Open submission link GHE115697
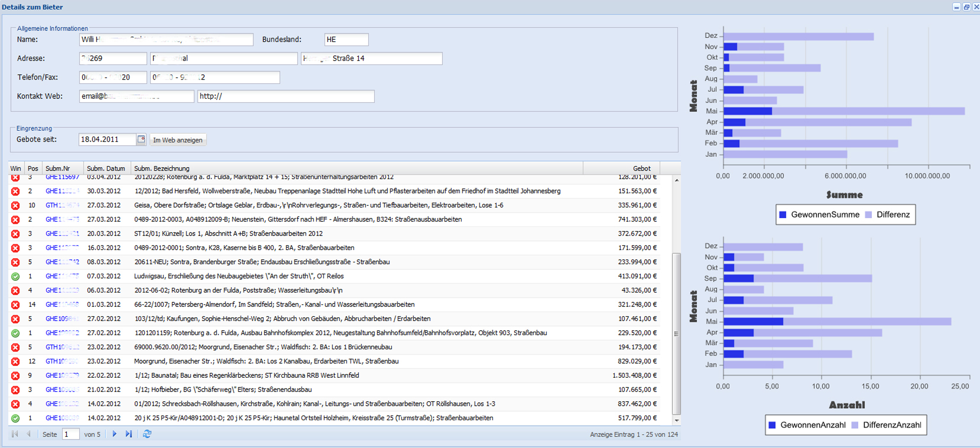 [x=62, y=177]
